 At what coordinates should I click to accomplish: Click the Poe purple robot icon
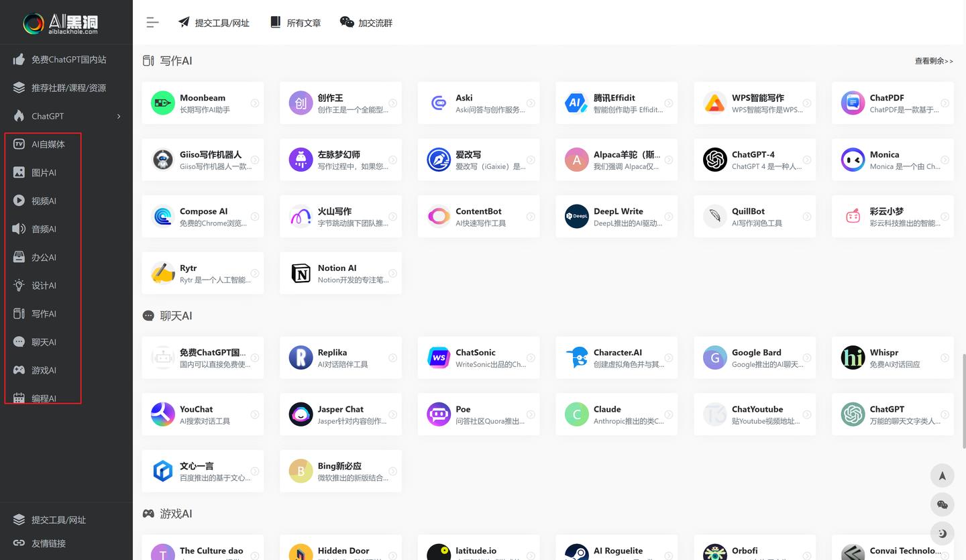[x=439, y=414]
